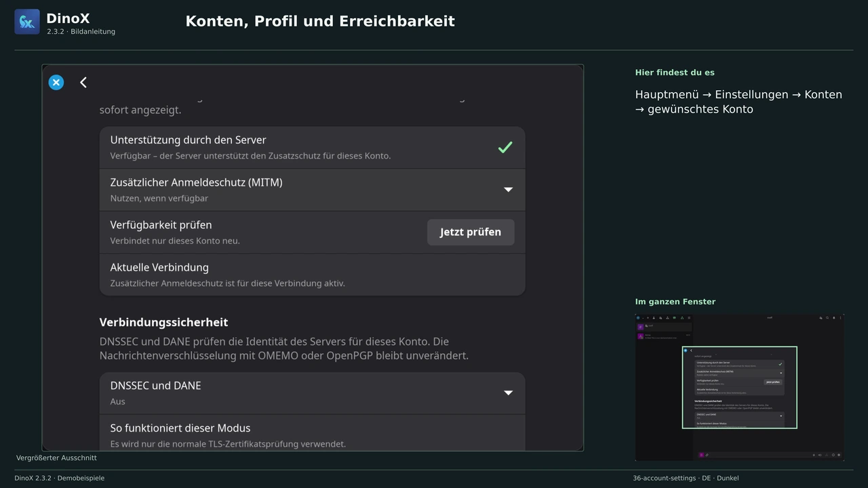Viewport: 868px width, 488px height.
Task: Click the 'Im ganzen Fenster' heading
Action: 675,302
